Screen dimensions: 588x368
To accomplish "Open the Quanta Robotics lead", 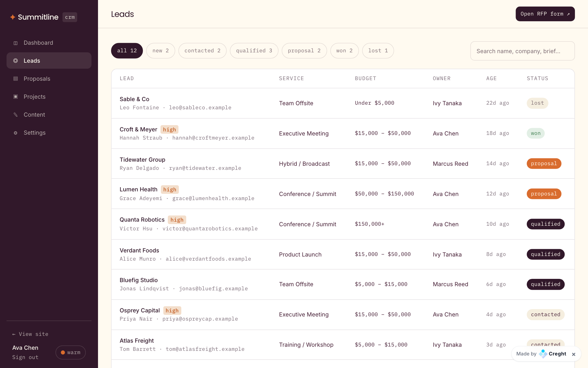I will point(343,224).
